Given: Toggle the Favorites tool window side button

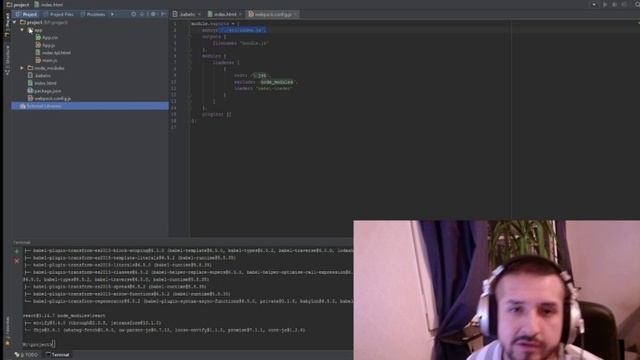Looking at the screenshot, I should [x=7, y=331].
